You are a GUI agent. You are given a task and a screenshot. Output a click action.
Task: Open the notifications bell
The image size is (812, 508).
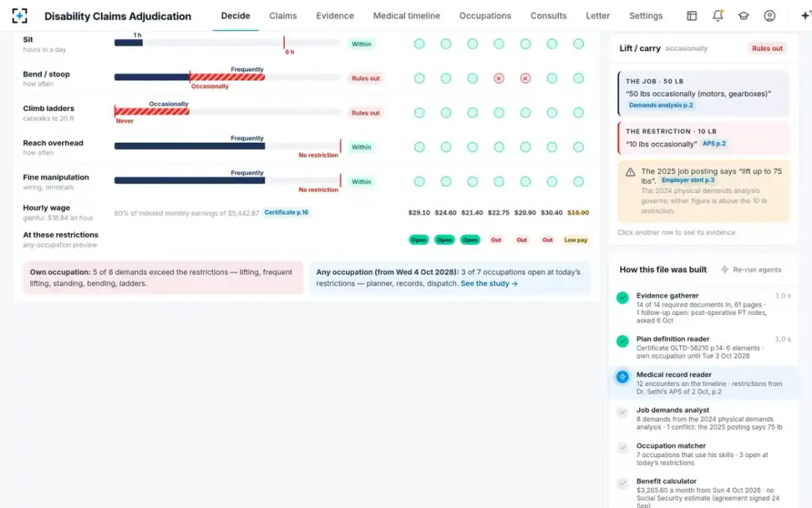(x=718, y=16)
